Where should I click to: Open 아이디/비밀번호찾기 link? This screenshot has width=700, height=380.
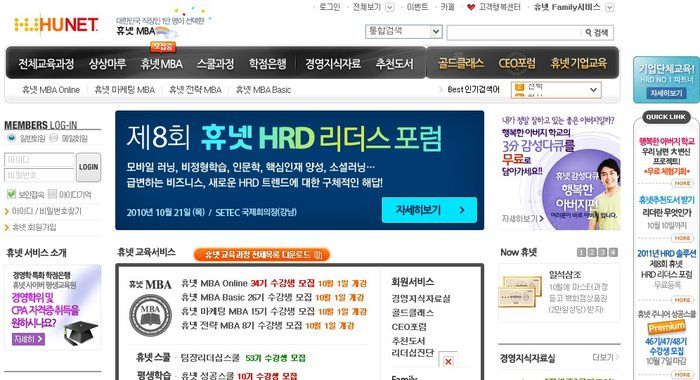click(46, 211)
